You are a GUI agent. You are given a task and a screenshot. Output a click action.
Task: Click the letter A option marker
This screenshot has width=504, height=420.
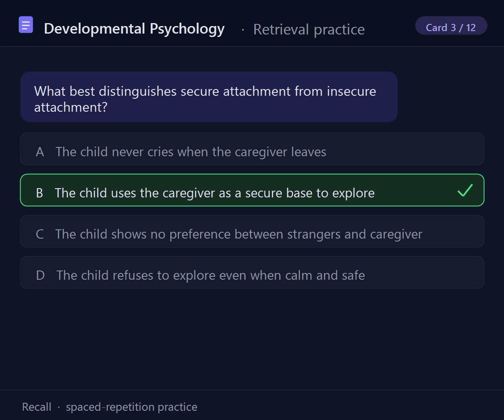(40, 152)
